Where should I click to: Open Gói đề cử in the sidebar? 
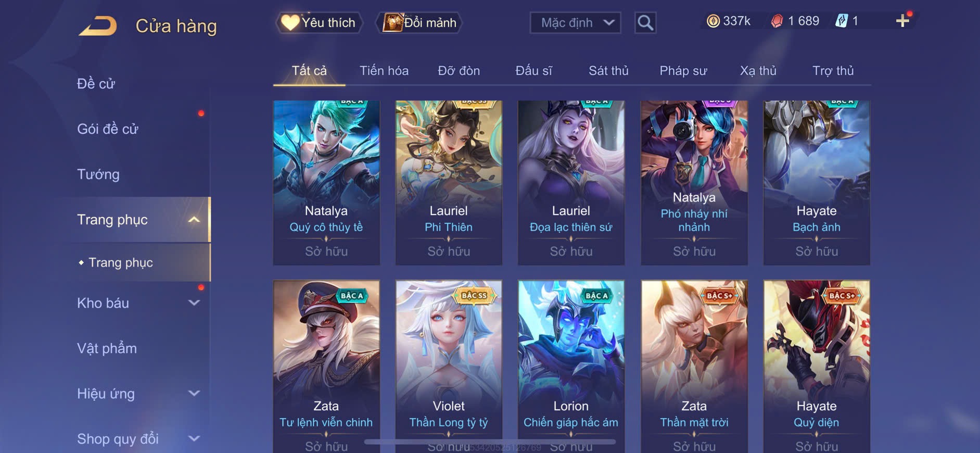108,129
